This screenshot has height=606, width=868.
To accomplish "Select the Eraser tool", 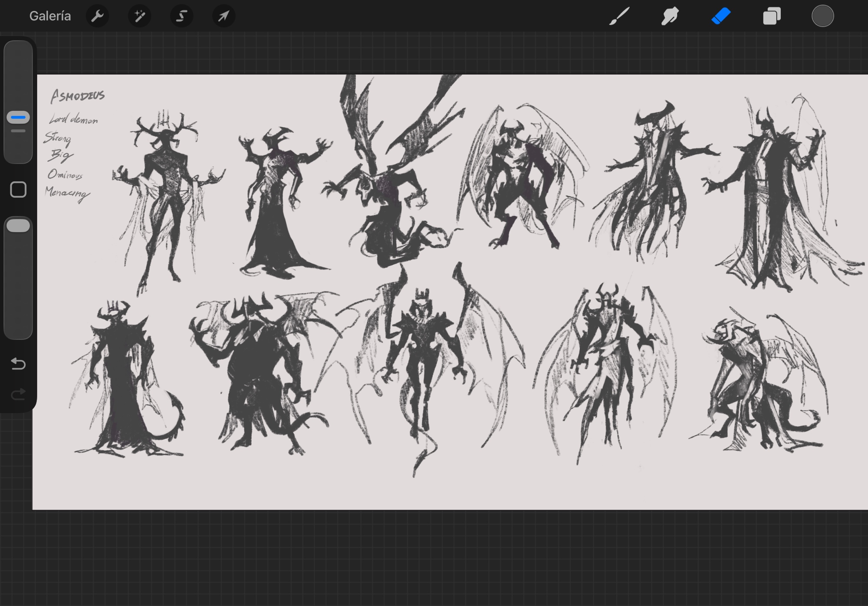I will (x=721, y=16).
